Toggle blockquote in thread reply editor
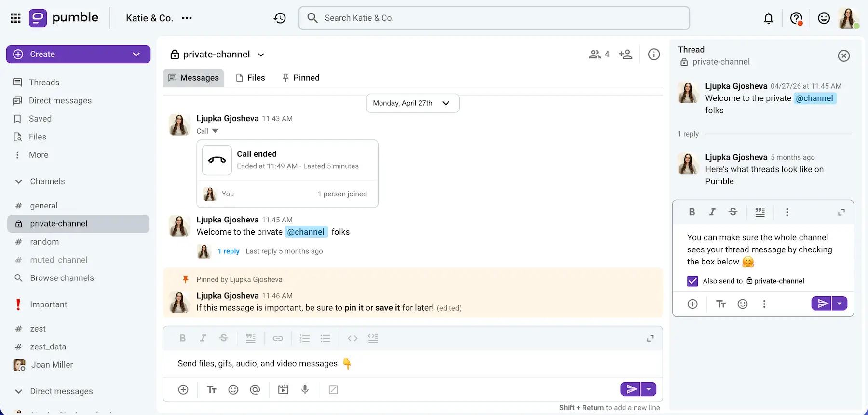868x415 pixels. [760, 212]
